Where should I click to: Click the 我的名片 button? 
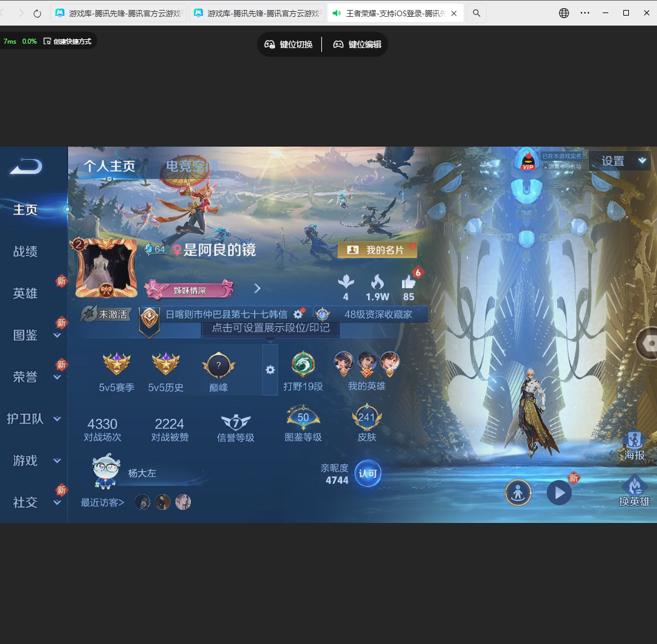tap(377, 250)
